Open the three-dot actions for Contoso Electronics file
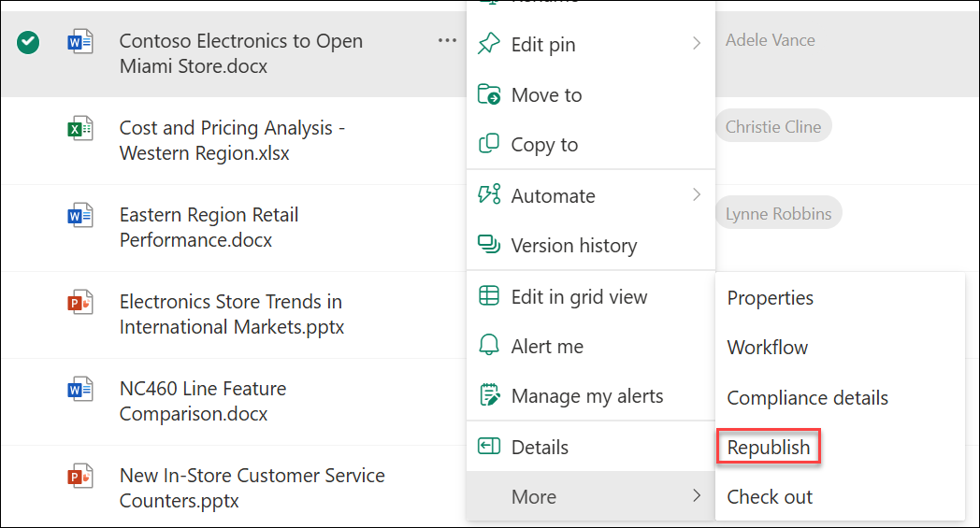This screenshot has width=980, height=528. (x=447, y=41)
